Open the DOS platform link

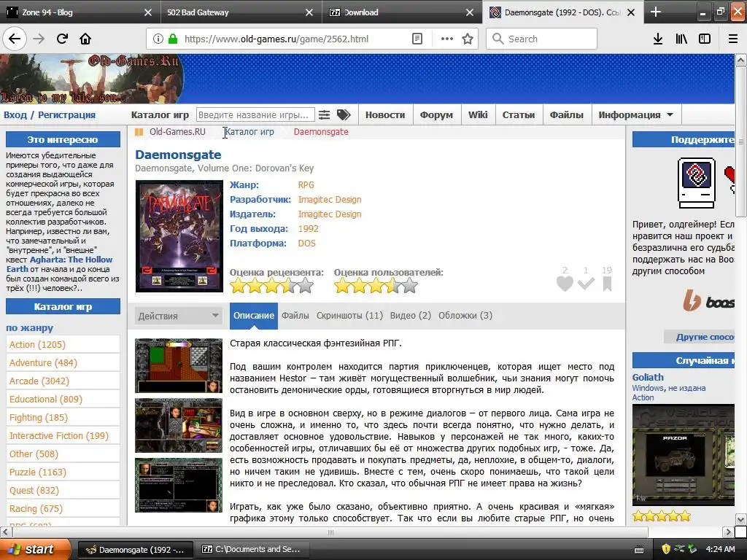(307, 244)
